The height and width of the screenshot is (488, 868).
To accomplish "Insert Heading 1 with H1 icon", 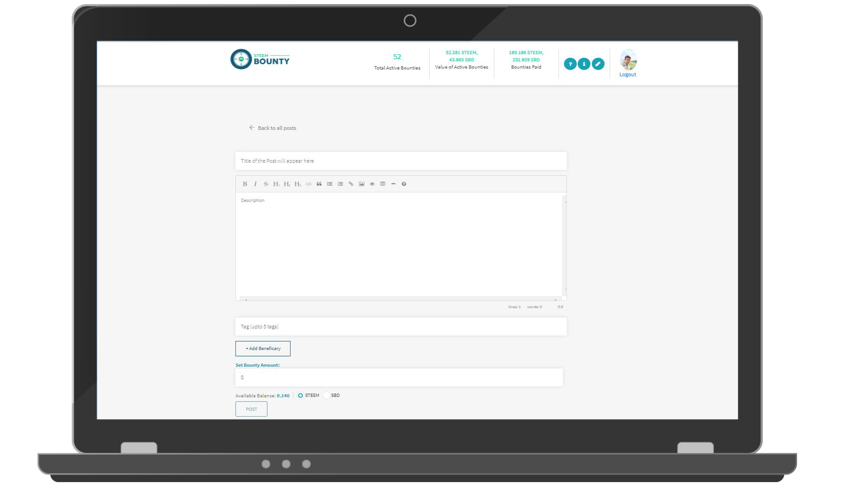I will click(x=276, y=184).
